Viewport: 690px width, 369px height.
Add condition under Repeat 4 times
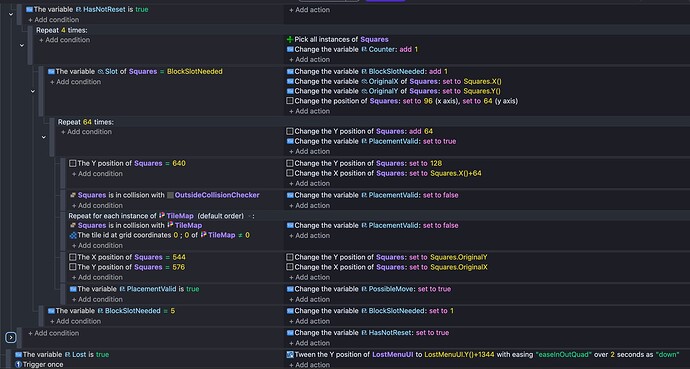64,40
